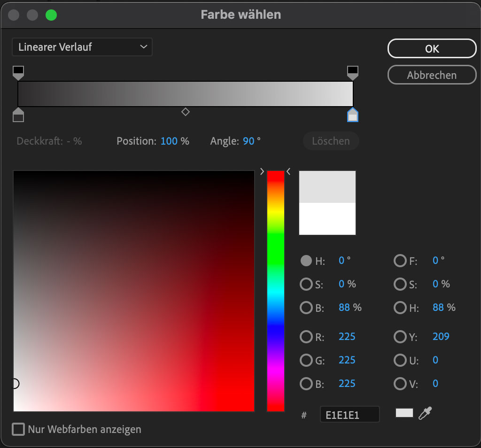
Task: Click the midpoint diamond under the gradient
Action: [186, 112]
